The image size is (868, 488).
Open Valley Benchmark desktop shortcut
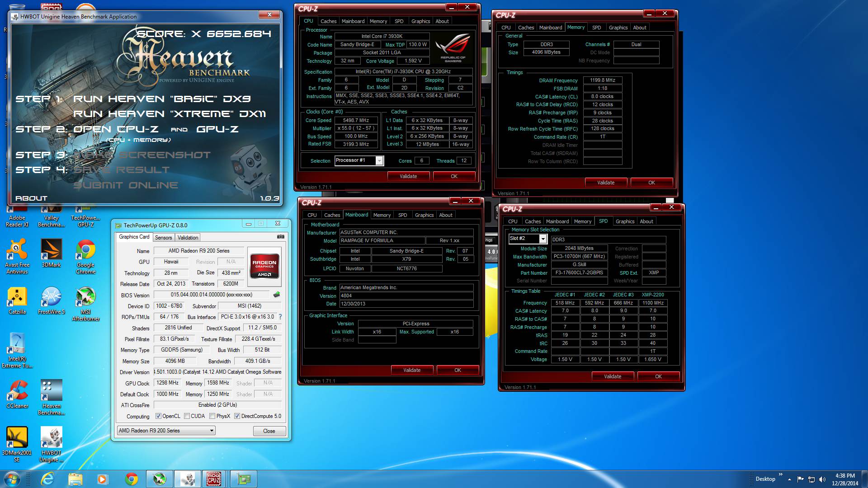[x=51, y=217]
